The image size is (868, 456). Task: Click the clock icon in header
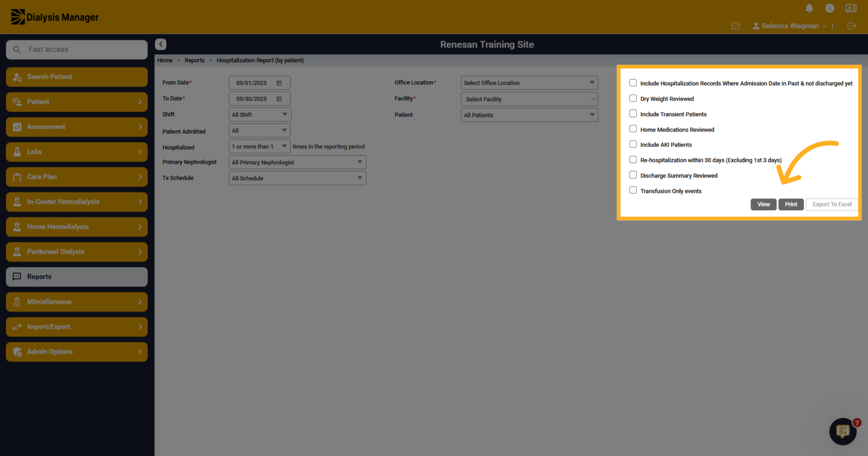(830, 8)
